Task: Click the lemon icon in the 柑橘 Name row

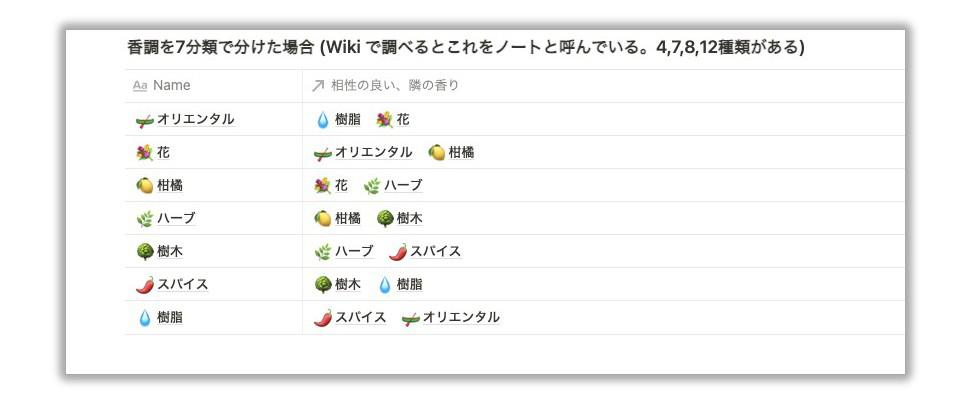Action: pyautogui.click(x=144, y=186)
